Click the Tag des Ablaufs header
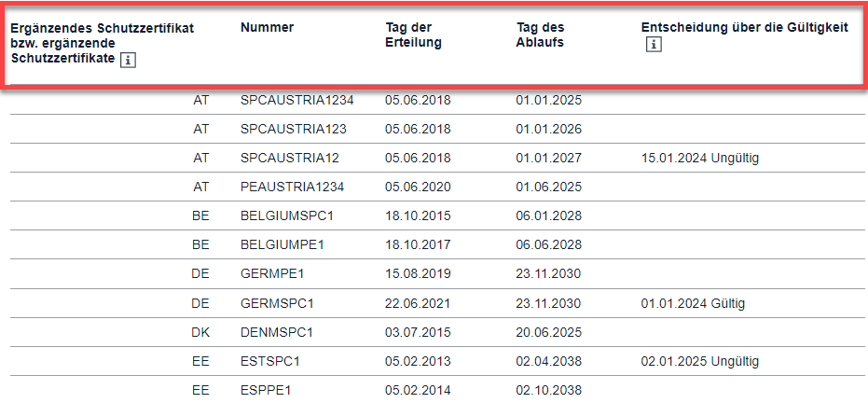 (540, 35)
